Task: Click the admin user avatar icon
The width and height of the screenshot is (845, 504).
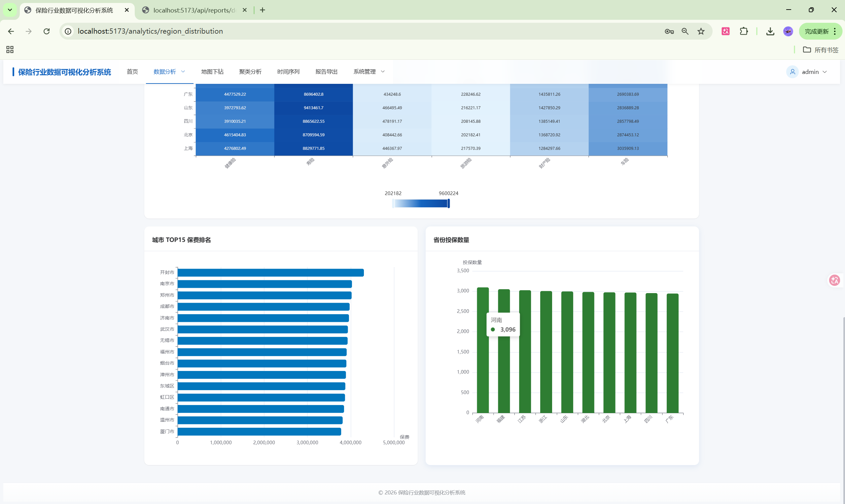Action: point(792,72)
